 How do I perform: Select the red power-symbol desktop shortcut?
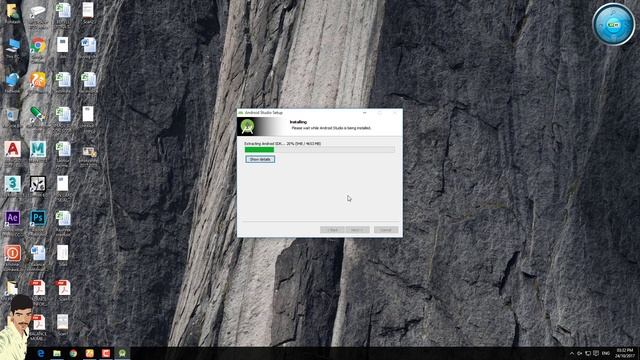pos(13,253)
